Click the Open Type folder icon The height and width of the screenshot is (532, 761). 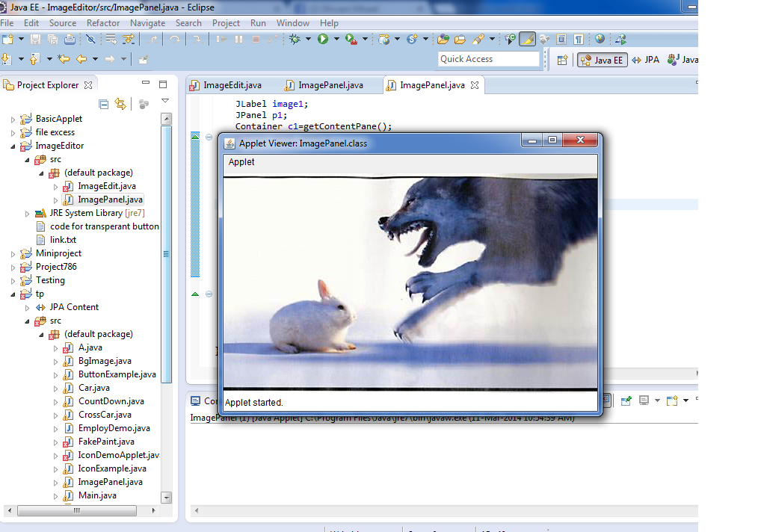(443, 40)
